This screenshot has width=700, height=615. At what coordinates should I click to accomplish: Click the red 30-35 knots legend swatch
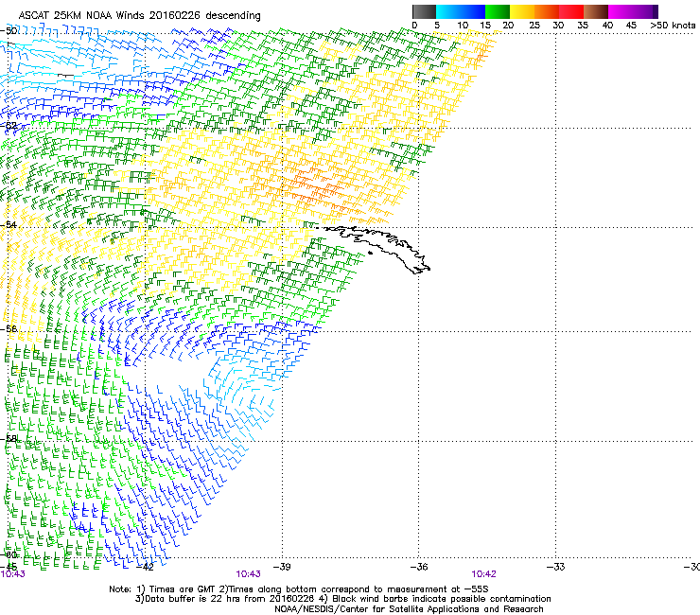[x=571, y=11]
